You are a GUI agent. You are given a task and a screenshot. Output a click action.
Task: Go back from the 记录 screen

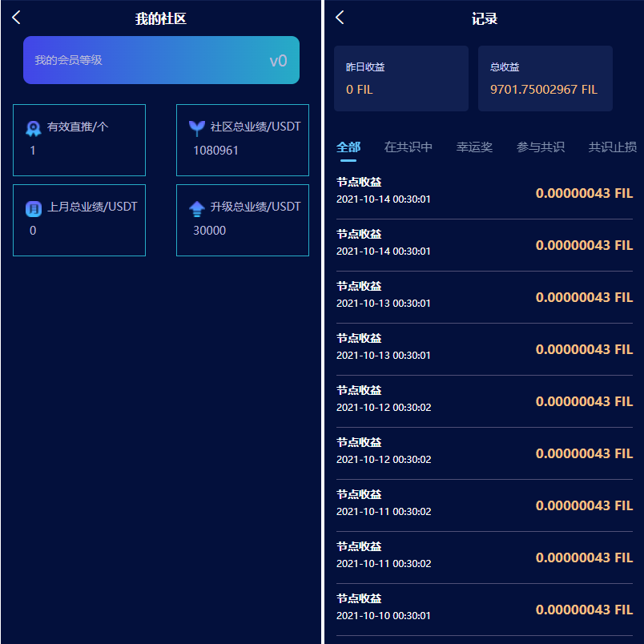point(340,18)
